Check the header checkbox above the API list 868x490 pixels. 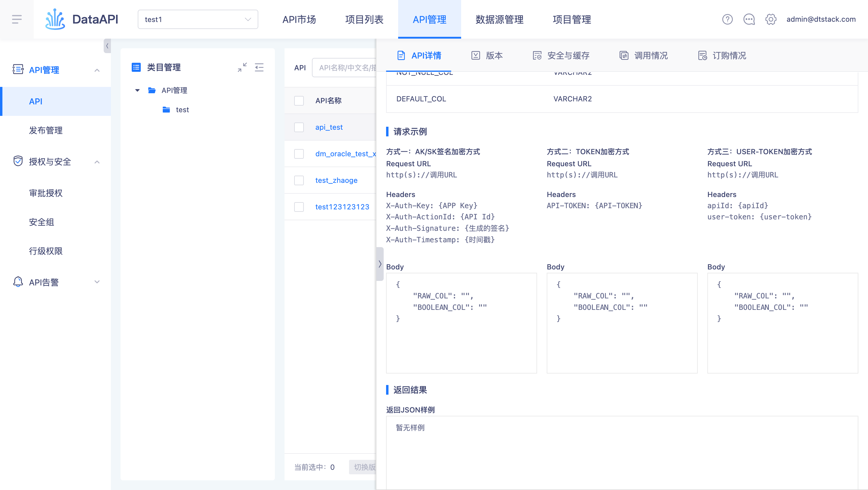(x=299, y=100)
